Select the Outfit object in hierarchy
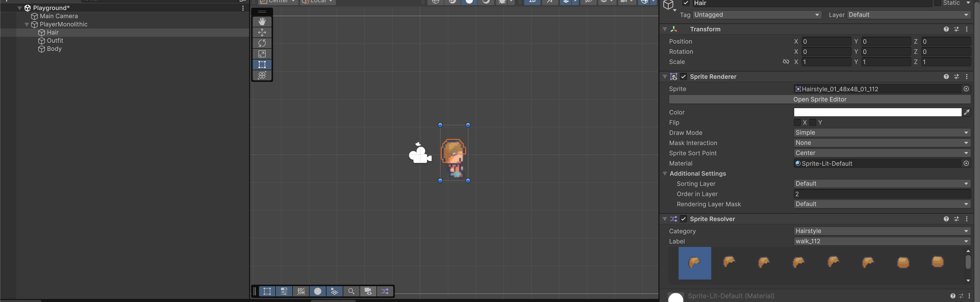980x302 pixels. click(x=55, y=41)
